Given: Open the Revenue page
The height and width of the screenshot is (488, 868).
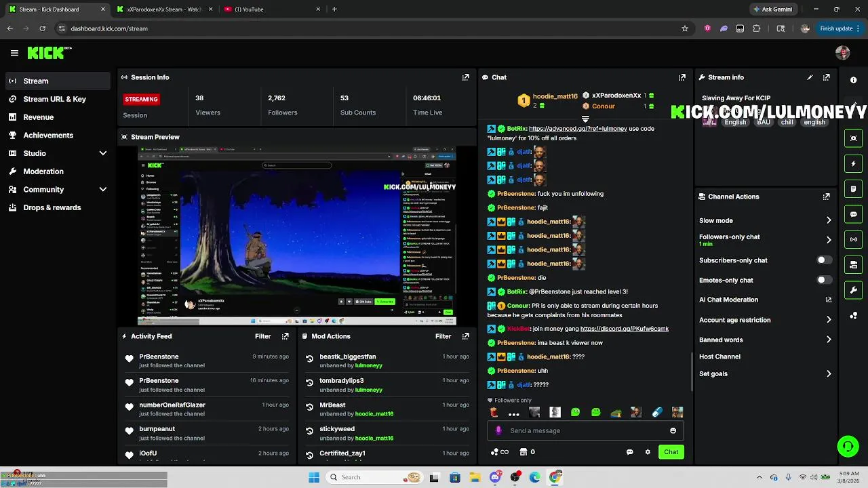Looking at the screenshot, I should click(x=58, y=117).
